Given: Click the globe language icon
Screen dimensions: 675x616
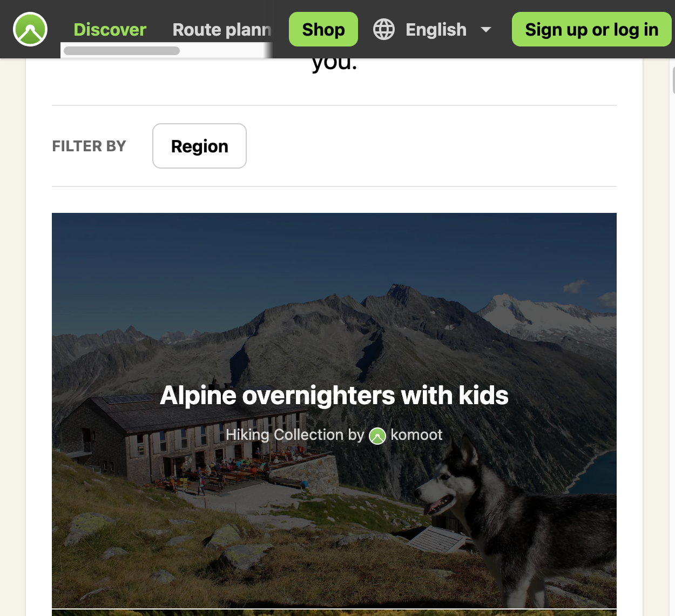Looking at the screenshot, I should tap(384, 29).
